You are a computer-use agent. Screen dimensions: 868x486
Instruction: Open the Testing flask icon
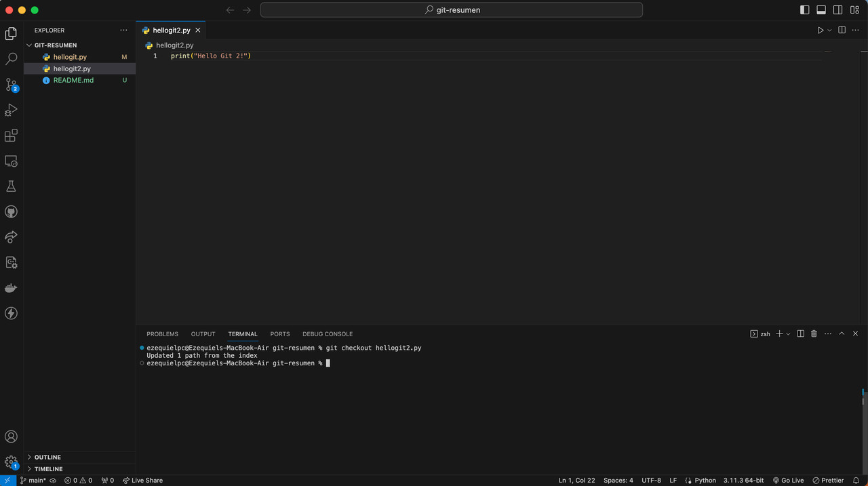pos(11,186)
